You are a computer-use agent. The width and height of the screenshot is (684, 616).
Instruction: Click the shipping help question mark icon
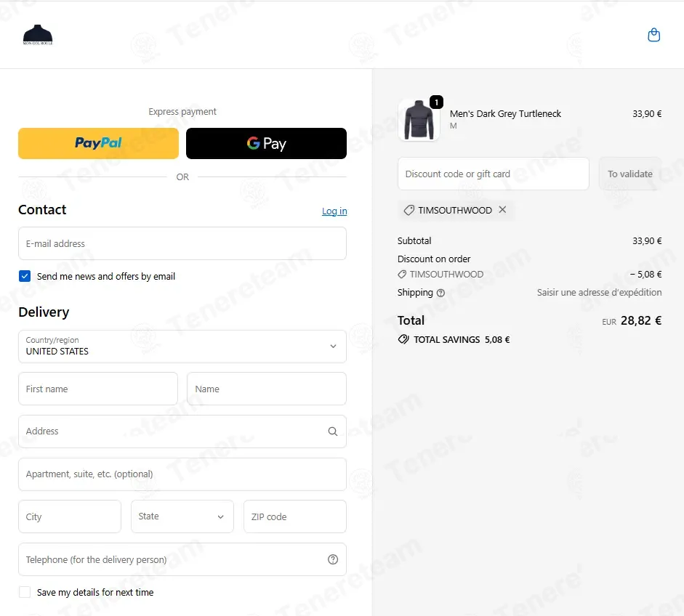[x=440, y=293]
